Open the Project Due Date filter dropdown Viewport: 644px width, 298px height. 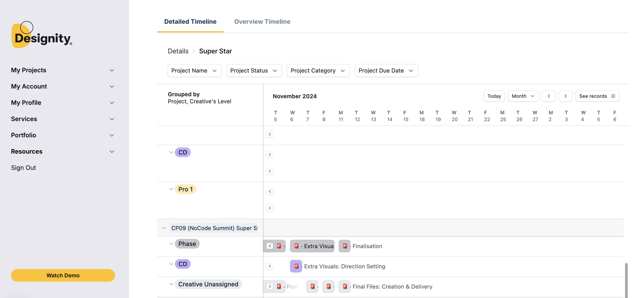[x=386, y=71]
